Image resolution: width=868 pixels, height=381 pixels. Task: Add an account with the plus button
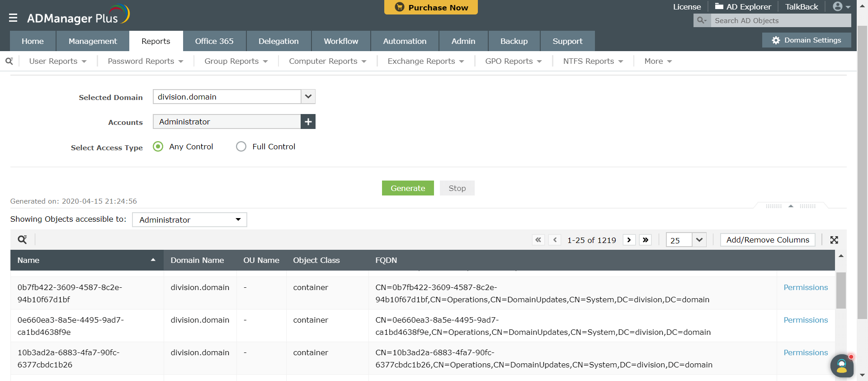308,122
